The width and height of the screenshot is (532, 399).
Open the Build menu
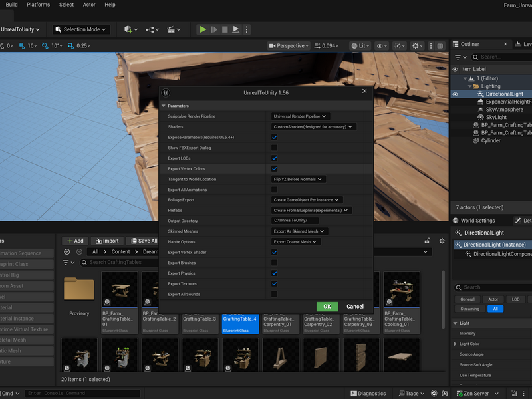(x=11, y=5)
